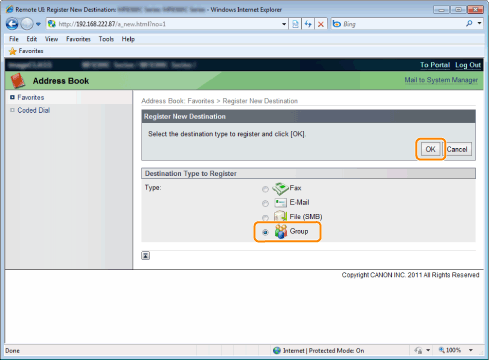The image size is (489, 361).
Task: Open the search provider dropdown arrow
Action: pyautogui.click(x=479, y=24)
